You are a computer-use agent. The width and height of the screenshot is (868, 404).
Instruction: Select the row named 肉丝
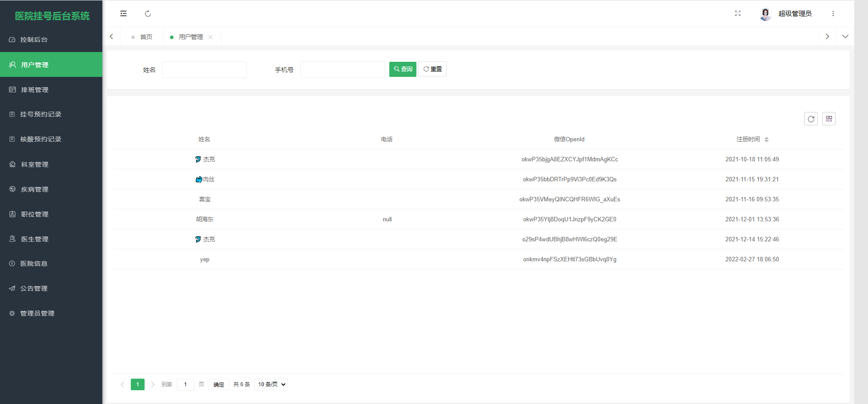[478, 179]
